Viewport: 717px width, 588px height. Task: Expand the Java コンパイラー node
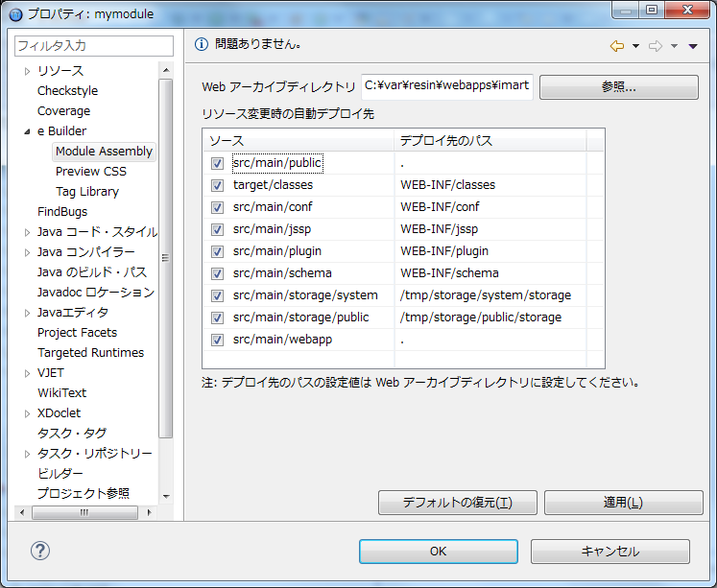coord(27,252)
